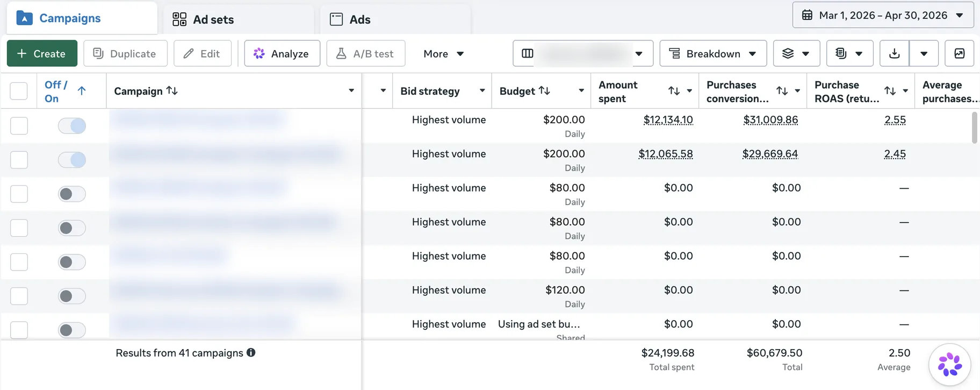
Task: Click the Create button
Action: [x=42, y=53]
